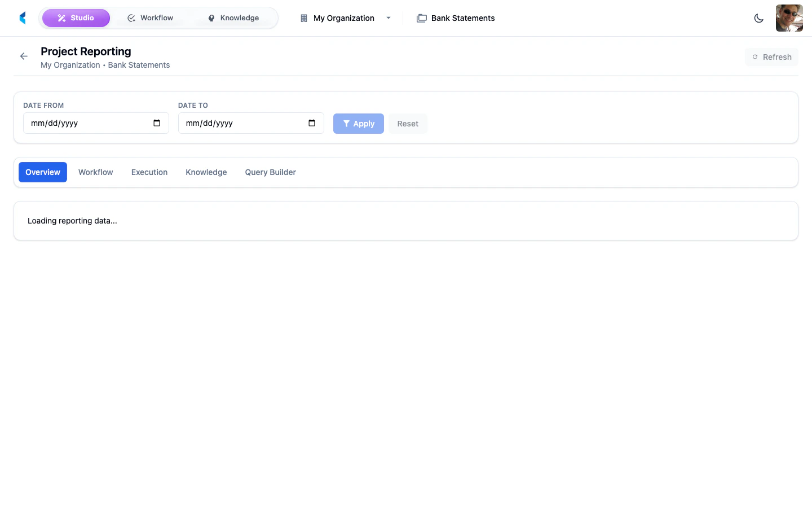Enable dark mode with the moon icon
This screenshot has width=812, height=508.
(758, 18)
